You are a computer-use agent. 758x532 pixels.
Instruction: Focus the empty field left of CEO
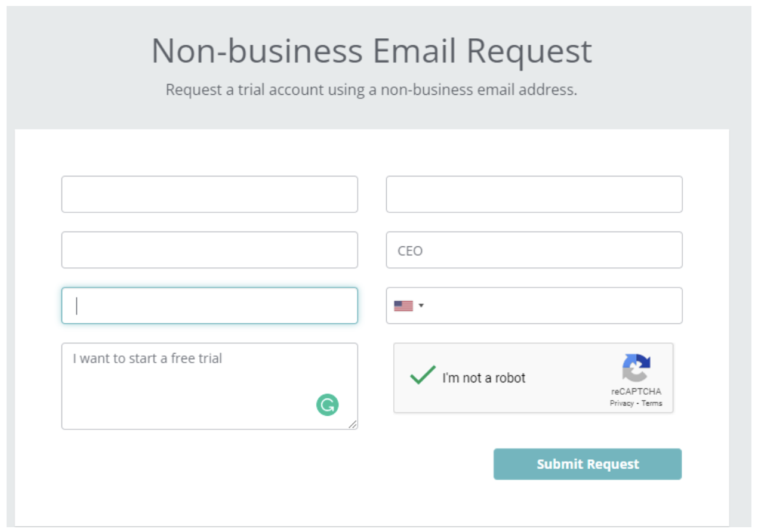209,250
